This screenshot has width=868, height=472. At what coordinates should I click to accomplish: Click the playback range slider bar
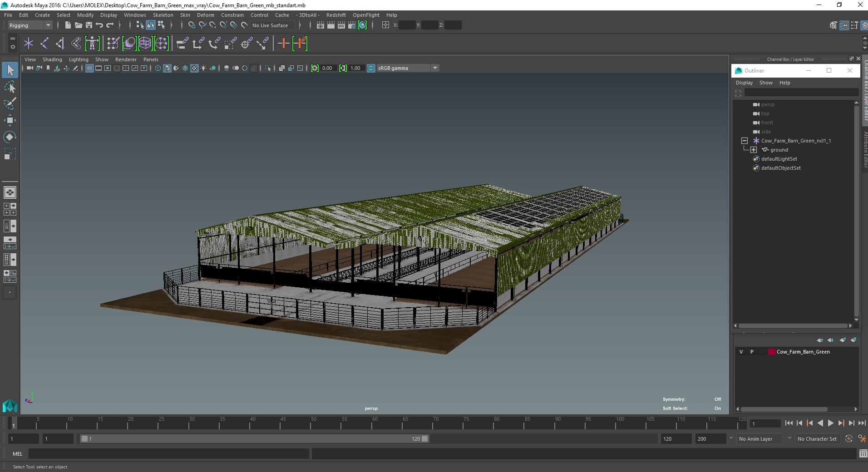[254, 439]
